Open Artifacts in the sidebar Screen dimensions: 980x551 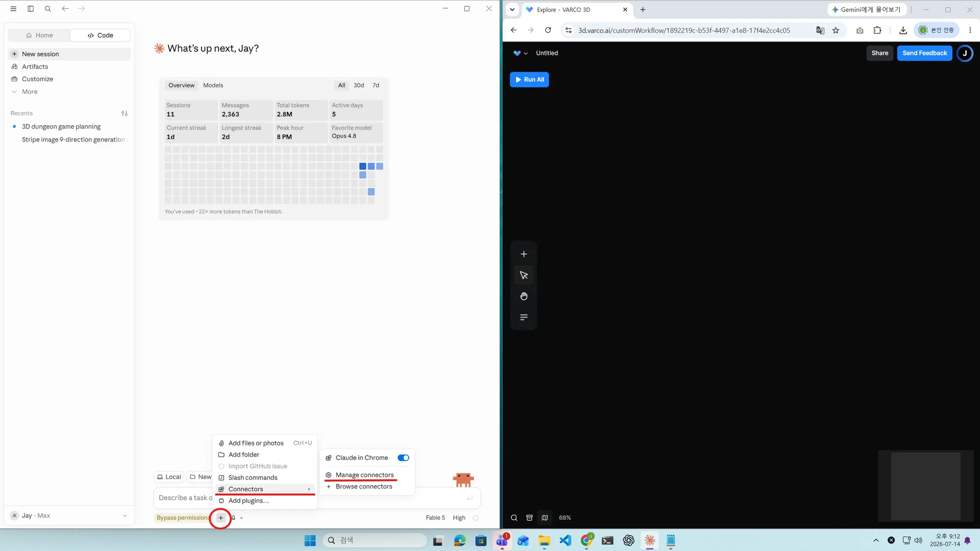click(69, 67)
